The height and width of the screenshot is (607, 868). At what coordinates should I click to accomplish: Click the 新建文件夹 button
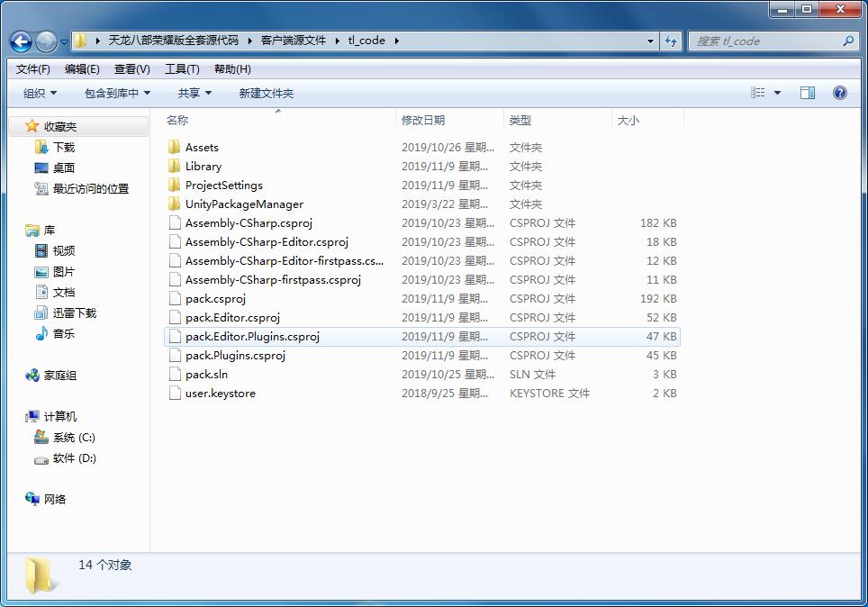tap(266, 93)
